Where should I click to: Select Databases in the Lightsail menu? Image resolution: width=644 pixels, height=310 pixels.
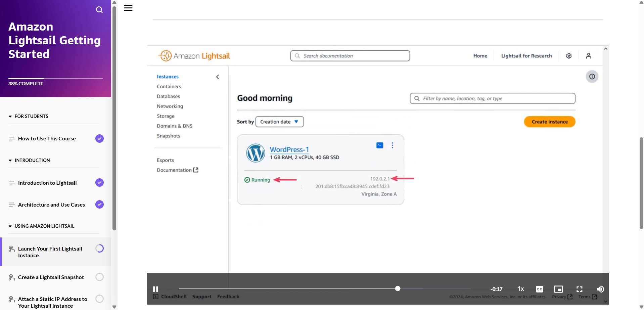[x=168, y=96]
